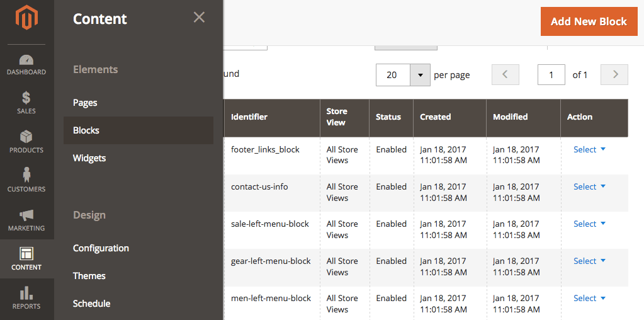644x320 pixels.
Task: Go to next page arrow
Action: pyautogui.click(x=614, y=75)
